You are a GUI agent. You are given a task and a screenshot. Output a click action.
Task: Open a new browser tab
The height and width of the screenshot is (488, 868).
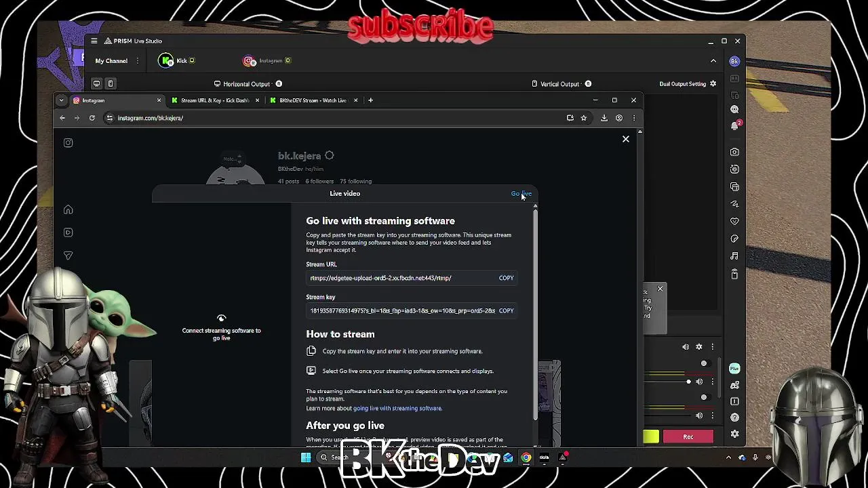(370, 100)
